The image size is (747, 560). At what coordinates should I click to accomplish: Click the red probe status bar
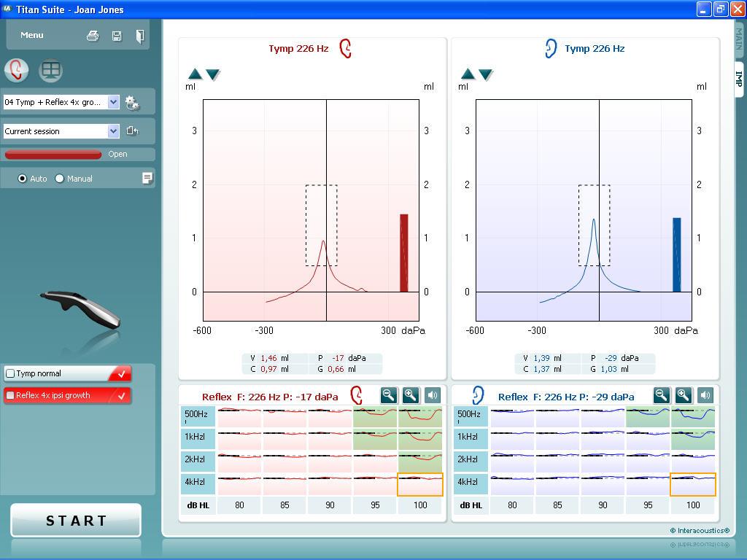click(x=53, y=155)
